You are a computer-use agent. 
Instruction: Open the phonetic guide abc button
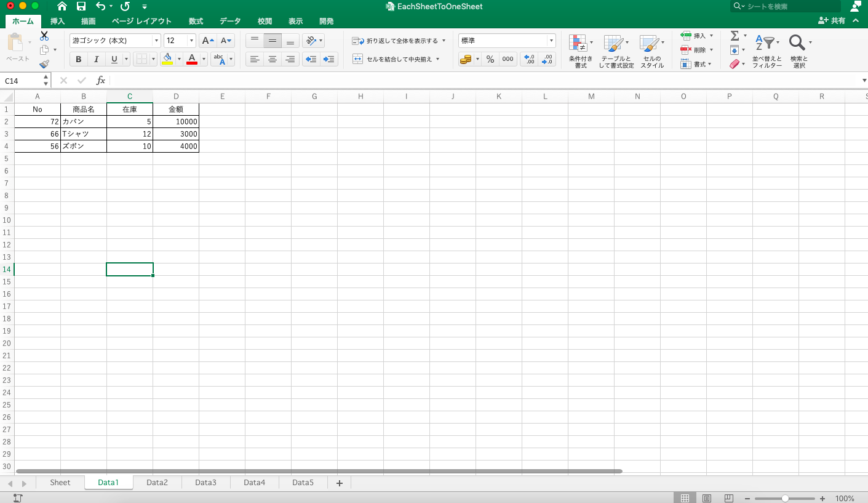[219, 59]
